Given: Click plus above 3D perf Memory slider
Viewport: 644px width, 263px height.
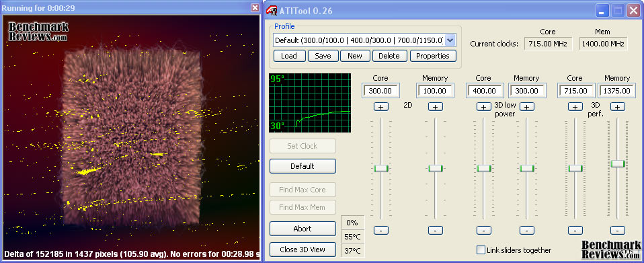Looking at the screenshot, I should 618,107.
